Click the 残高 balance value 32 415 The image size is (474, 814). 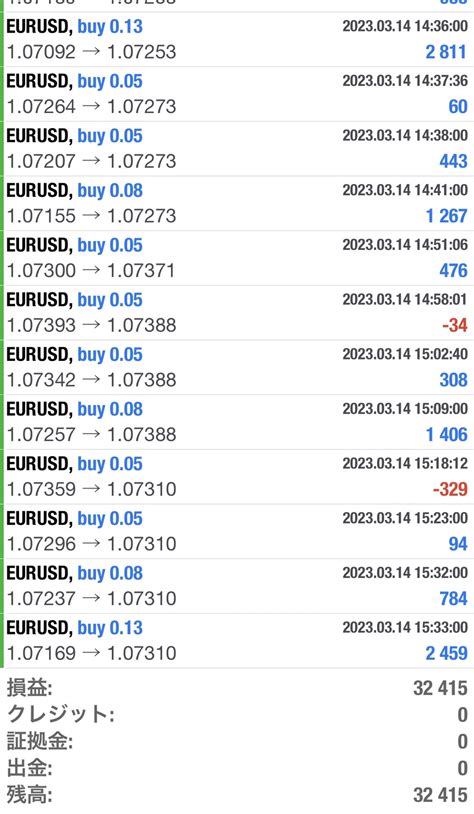440,795
